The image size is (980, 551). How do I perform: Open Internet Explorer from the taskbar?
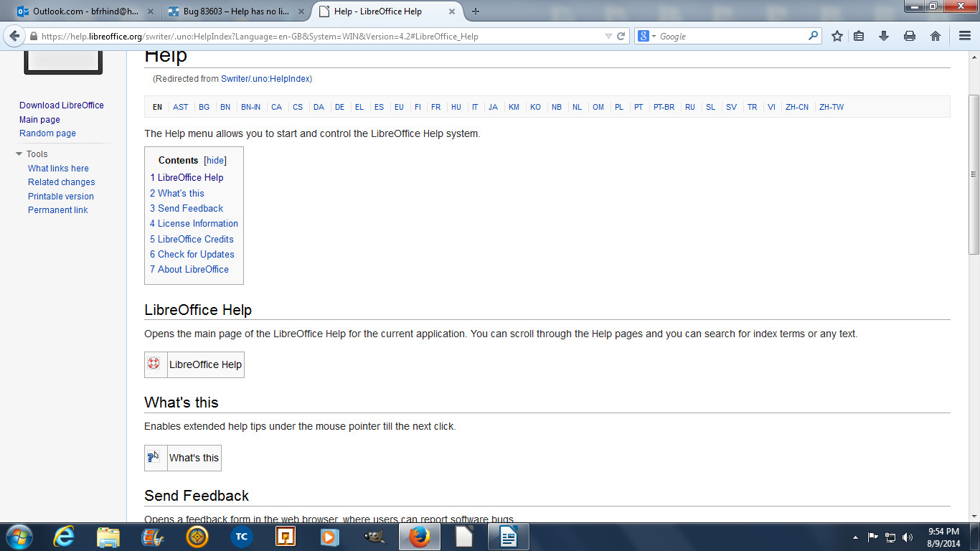click(64, 537)
